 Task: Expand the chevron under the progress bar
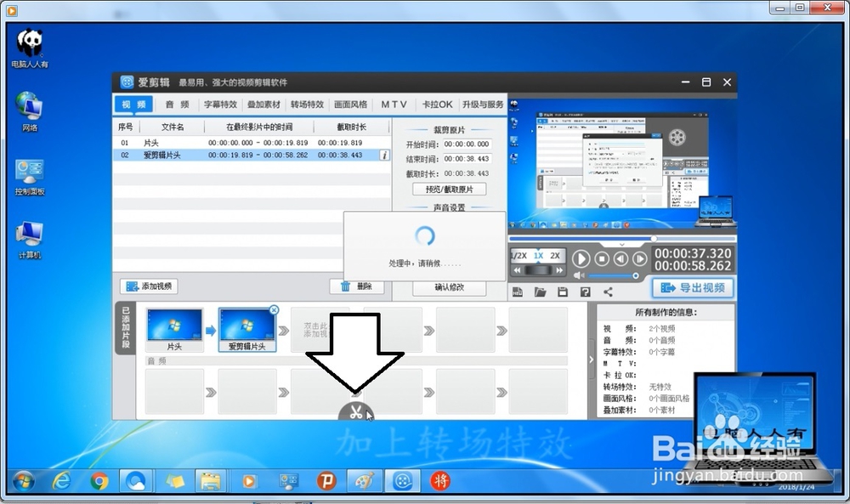(x=622, y=245)
